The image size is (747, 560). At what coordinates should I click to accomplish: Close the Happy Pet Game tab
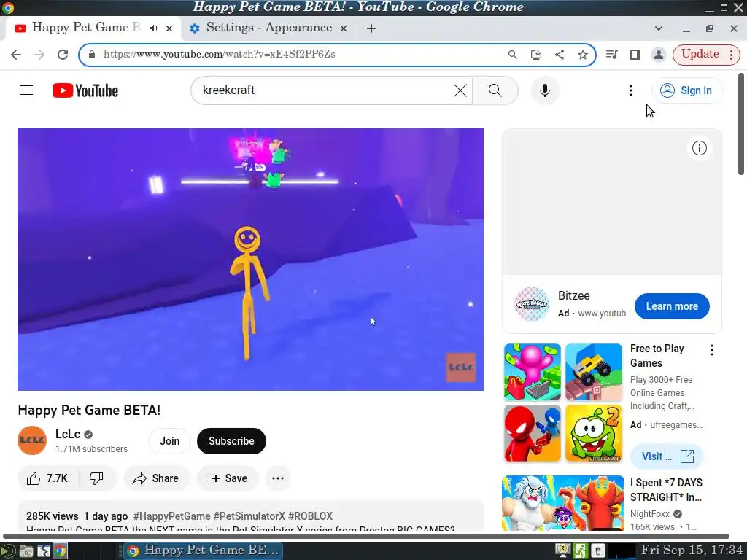pyautogui.click(x=169, y=28)
